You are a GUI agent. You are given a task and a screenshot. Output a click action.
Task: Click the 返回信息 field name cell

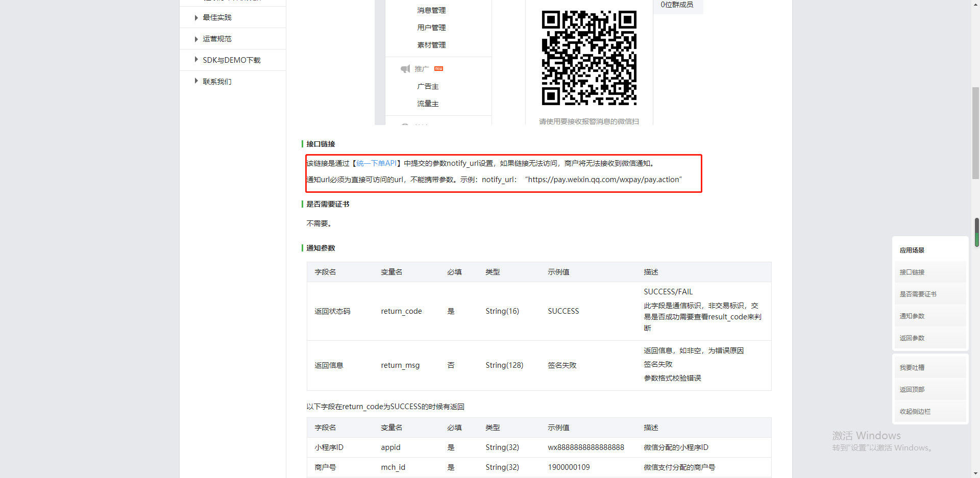pyautogui.click(x=329, y=365)
